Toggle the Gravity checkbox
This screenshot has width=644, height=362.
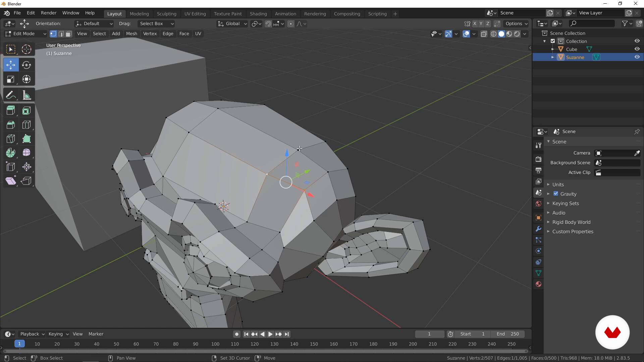(x=556, y=194)
